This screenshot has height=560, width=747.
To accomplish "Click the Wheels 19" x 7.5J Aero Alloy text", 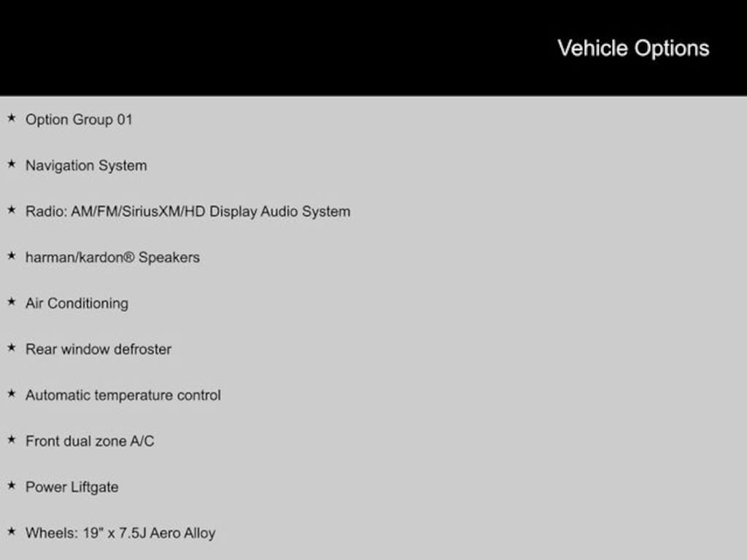I will pos(120,533).
